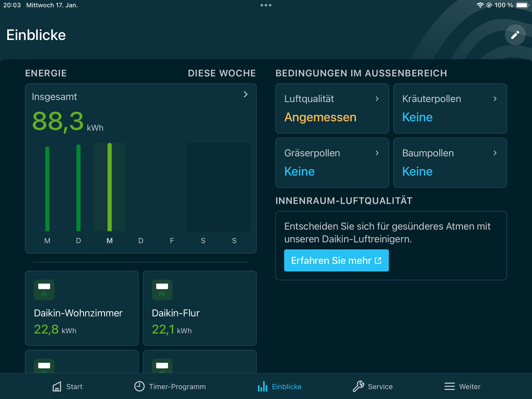Select Tuesday's energy bar in chart
532x399 pixels.
(x=78, y=188)
